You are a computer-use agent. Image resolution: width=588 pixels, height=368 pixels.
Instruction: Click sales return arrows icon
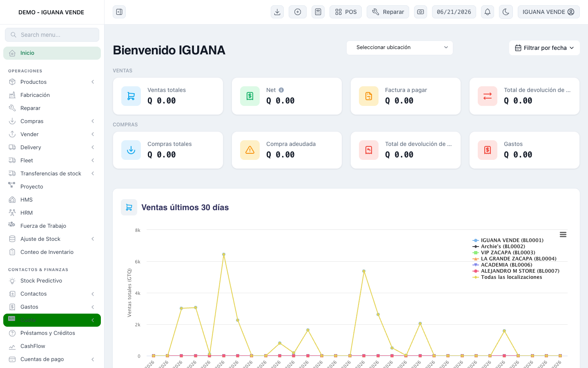[x=488, y=96]
